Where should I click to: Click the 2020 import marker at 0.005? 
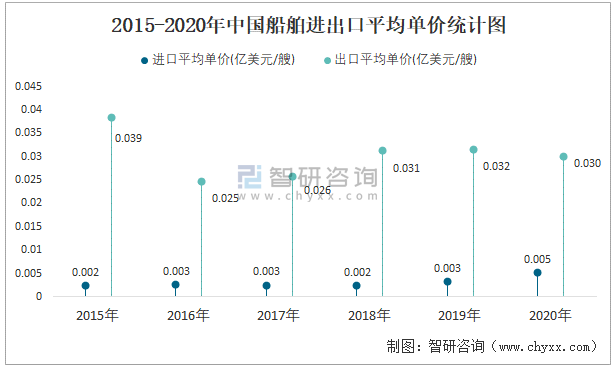538,273
